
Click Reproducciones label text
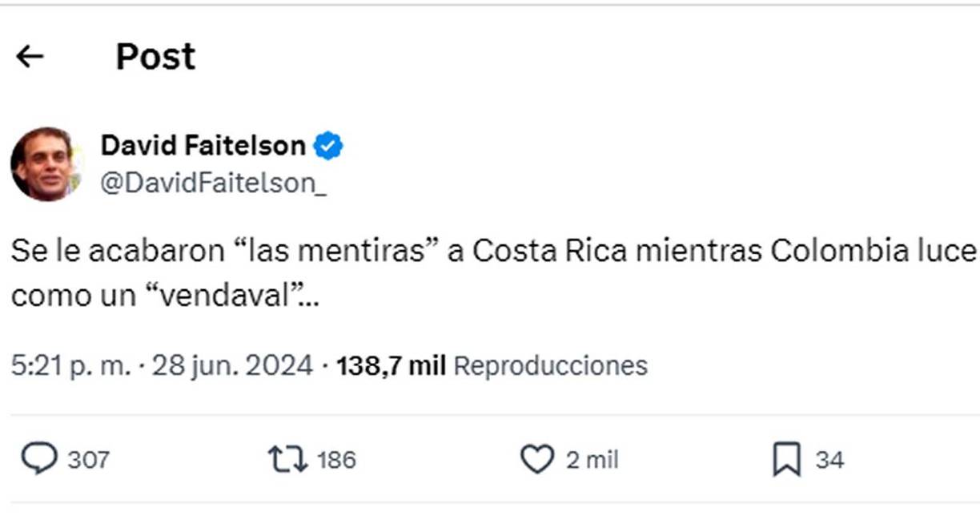[x=550, y=366]
